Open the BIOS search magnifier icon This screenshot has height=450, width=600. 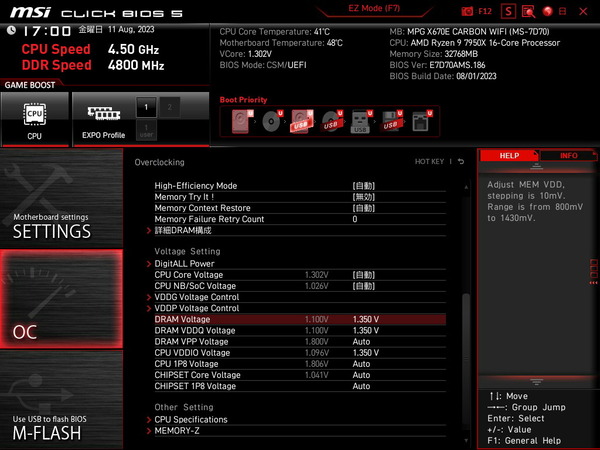click(x=528, y=11)
